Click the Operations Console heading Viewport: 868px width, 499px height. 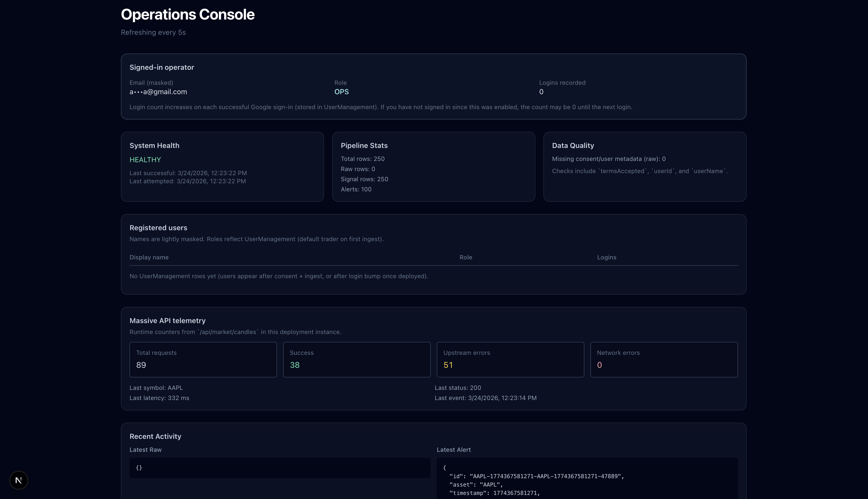pos(187,14)
